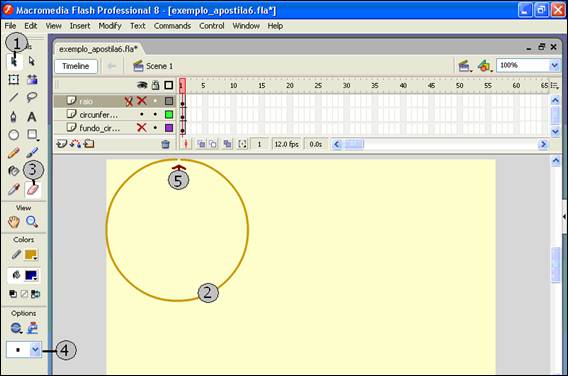Click the Delete Layer trash icon
Image resolution: width=568 pixels, height=376 pixels.
tap(166, 145)
